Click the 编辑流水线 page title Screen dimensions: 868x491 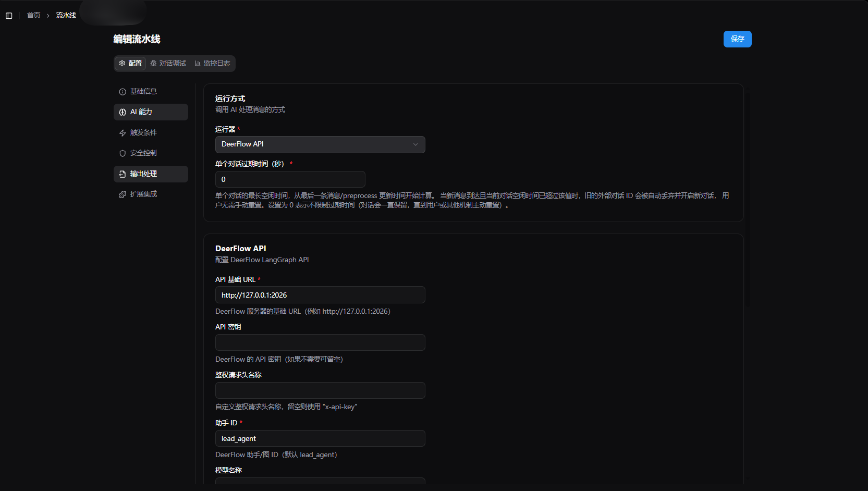137,39
